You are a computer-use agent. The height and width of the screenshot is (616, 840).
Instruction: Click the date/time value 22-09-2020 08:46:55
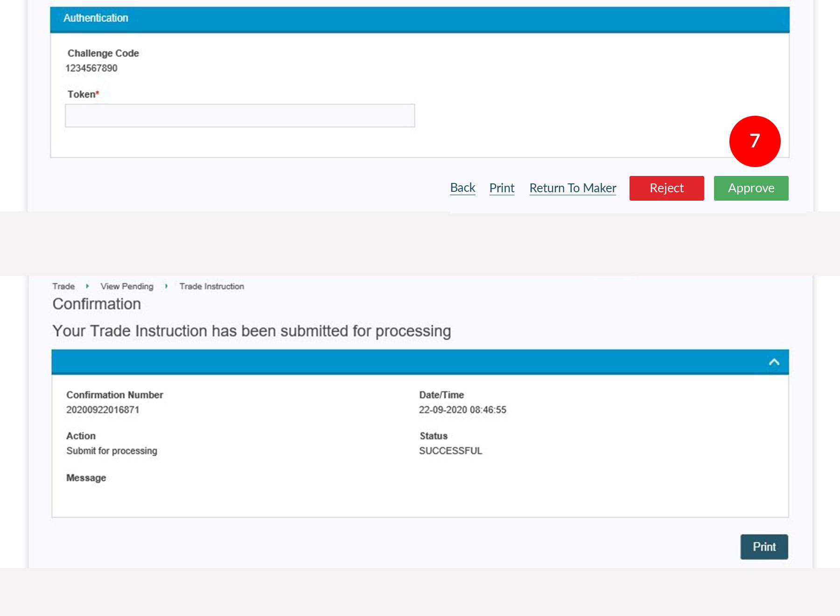pos(462,410)
